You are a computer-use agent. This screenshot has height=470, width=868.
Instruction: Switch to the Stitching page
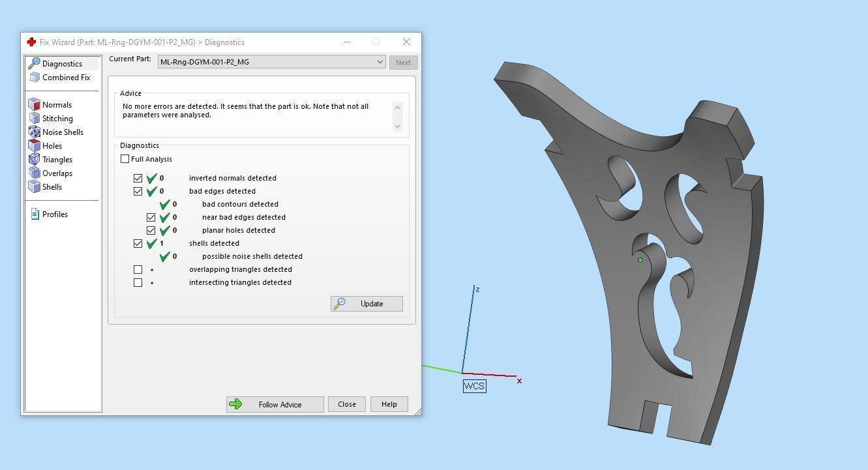point(57,119)
